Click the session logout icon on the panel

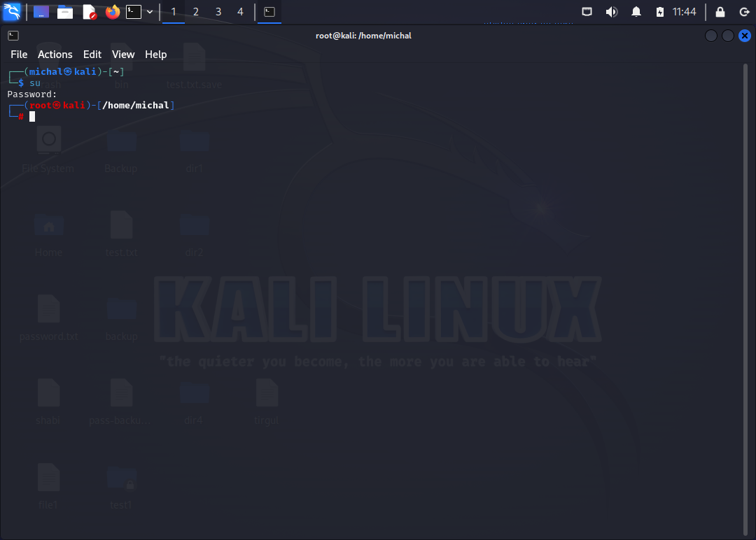click(x=743, y=11)
